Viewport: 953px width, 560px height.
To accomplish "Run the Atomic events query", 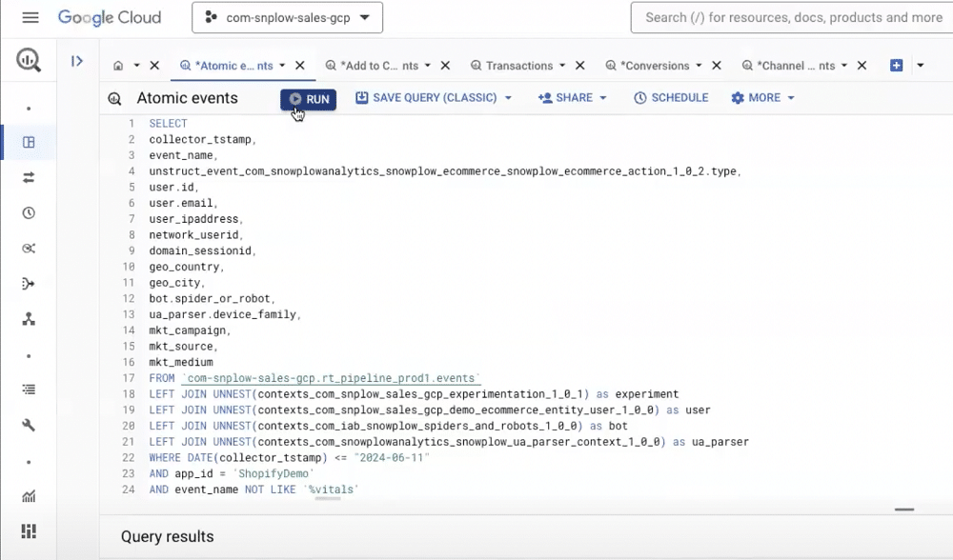I will (308, 99).
